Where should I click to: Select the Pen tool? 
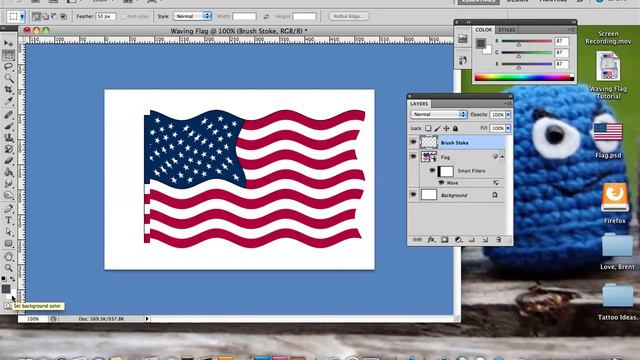[x=8, y=209]
